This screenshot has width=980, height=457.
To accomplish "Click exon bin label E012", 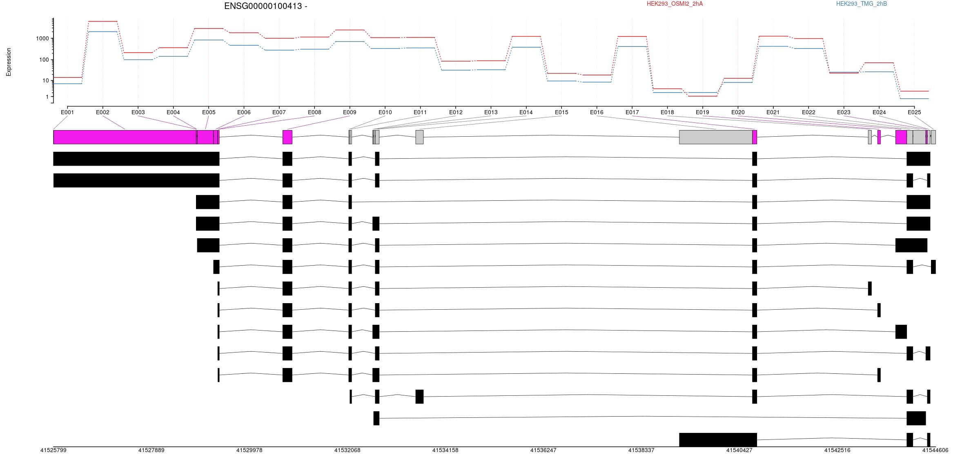I will 456,112.
